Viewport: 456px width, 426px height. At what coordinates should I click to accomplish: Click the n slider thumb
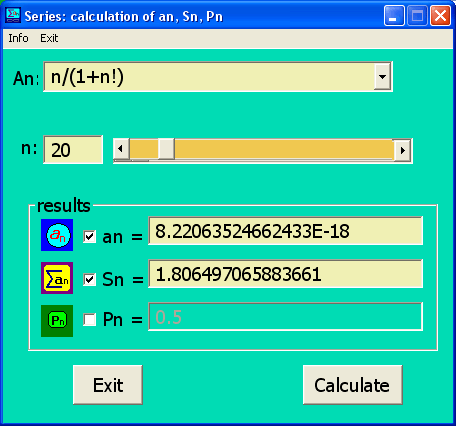(x=166, y=149)
